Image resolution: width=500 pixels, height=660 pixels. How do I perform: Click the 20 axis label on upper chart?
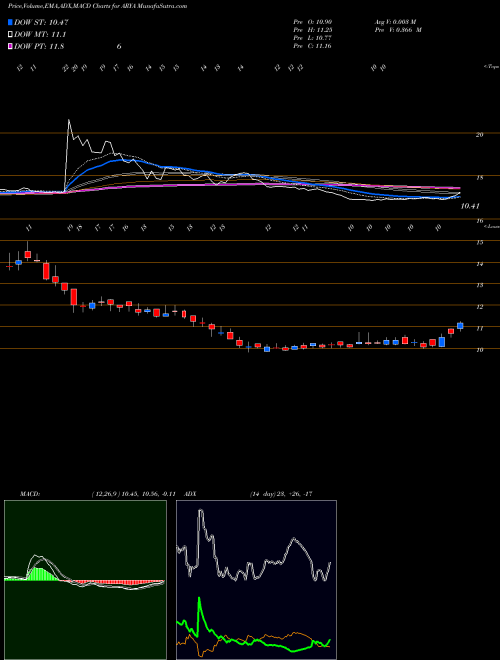coord(479,135)
